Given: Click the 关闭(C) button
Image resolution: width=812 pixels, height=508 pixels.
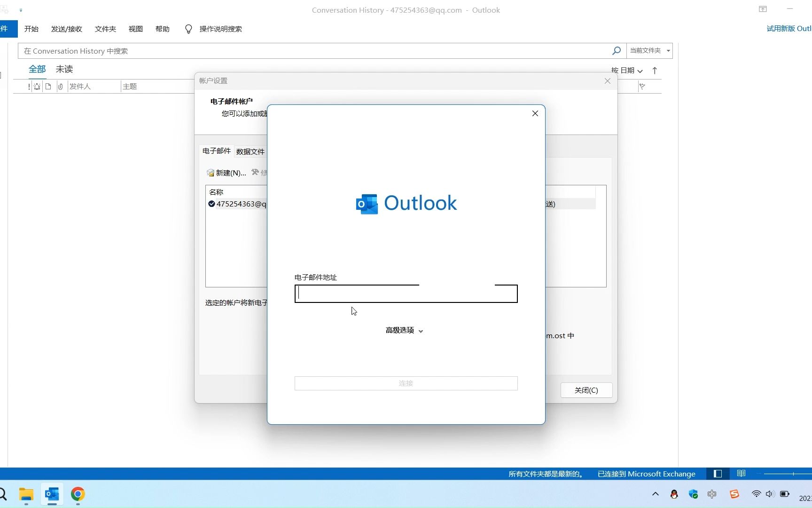Looking at the screenshot, I should (586, 390).
